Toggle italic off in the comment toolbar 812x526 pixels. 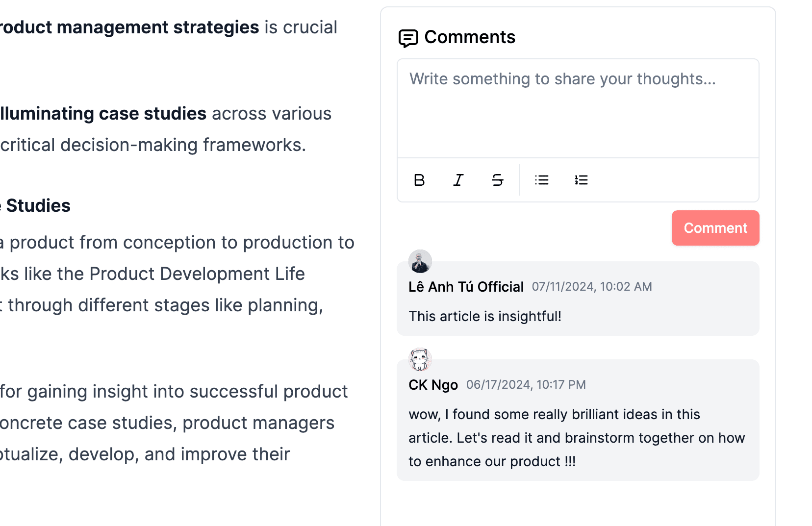click(x=458, y=180)
